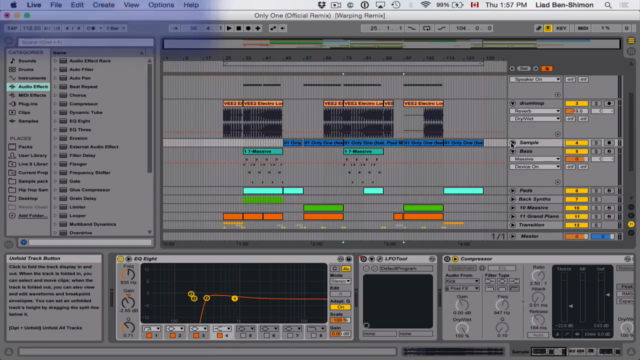Select the Drums category in browser
640x360 pixels.
(26, 69)
